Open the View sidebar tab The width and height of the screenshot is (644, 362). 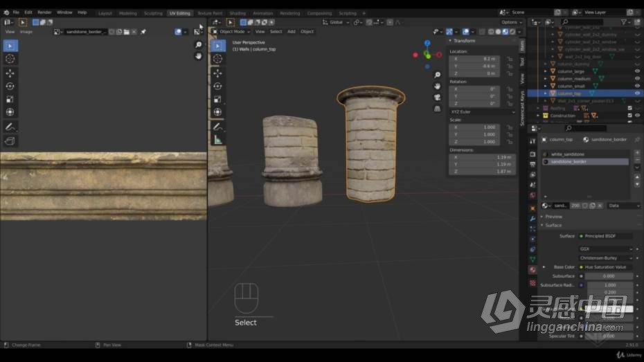pyautogui.click(x=522, y=78)
